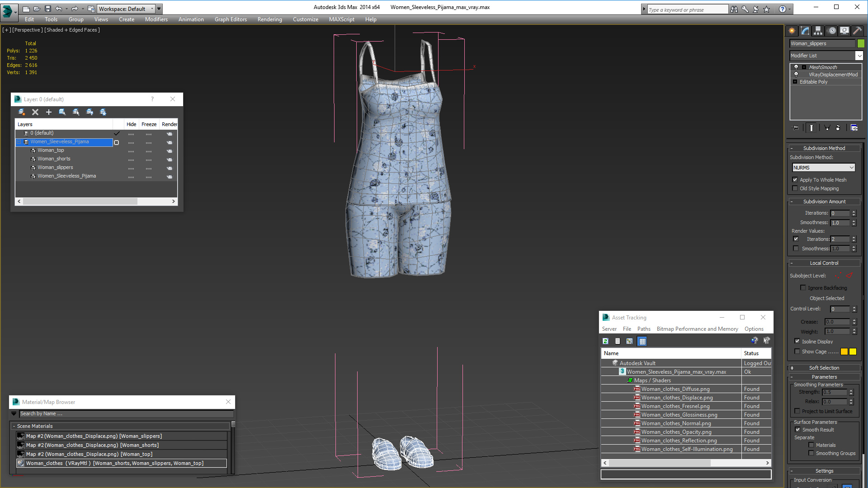
Task: Click Search by Name field in Material Browser
Action: pos(119,413)
